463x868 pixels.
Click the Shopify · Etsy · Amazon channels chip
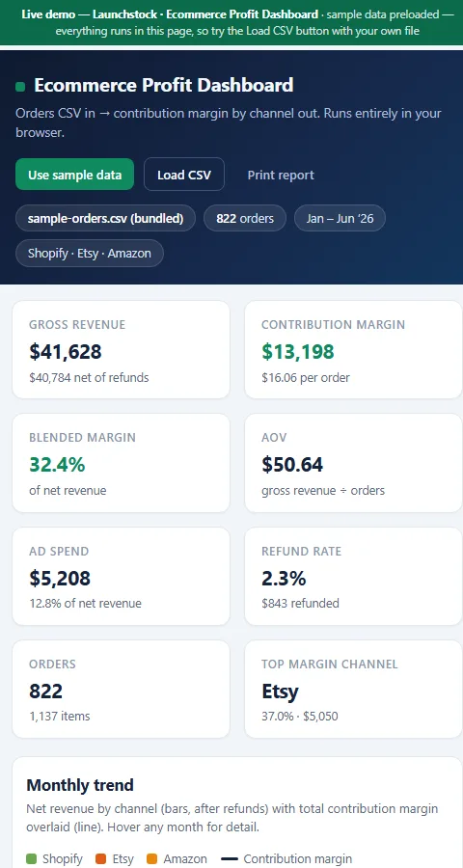coord(90,253)
